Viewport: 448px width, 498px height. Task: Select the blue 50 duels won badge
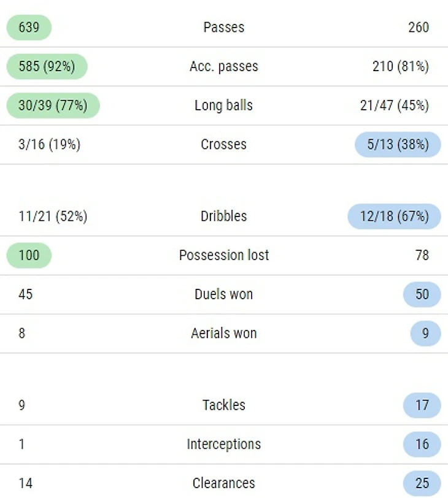tap(422, 294)
